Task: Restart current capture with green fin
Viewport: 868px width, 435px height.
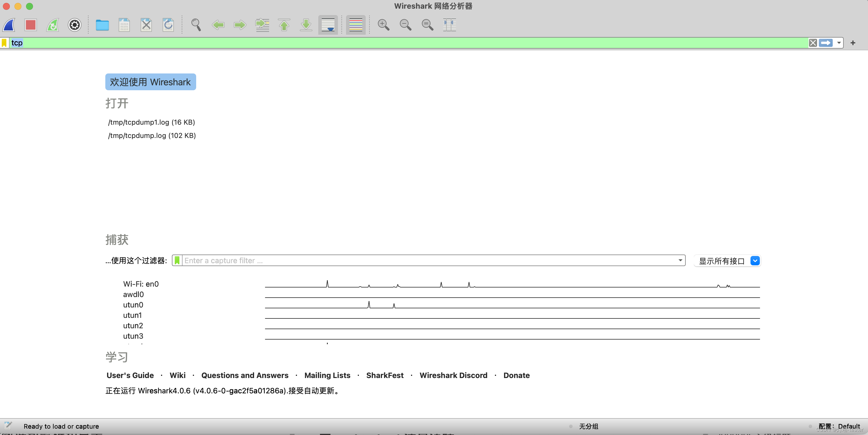Action: [53, 25]
